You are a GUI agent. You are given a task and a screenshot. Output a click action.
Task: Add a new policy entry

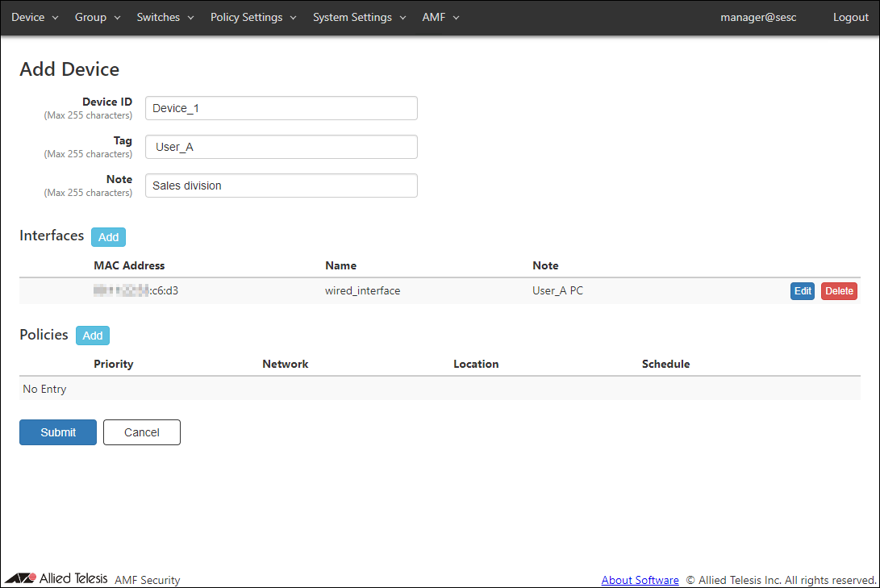(x=93, y=336)
